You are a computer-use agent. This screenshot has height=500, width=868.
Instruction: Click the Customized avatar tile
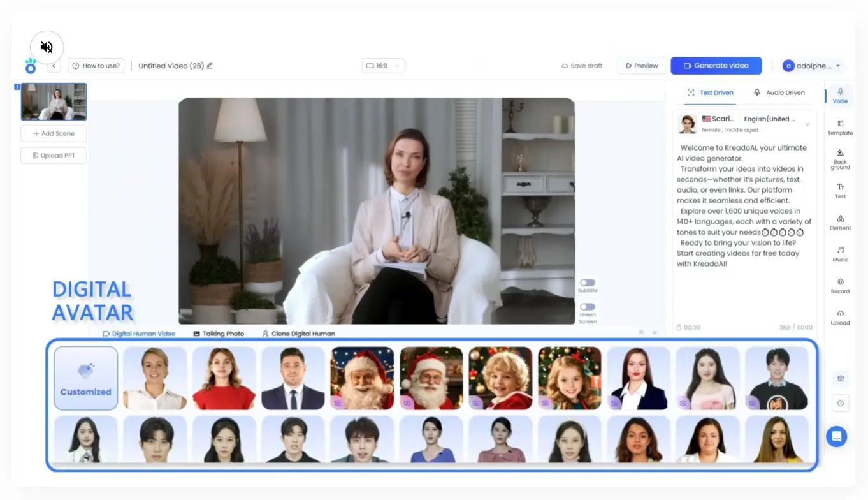[86, 378]
